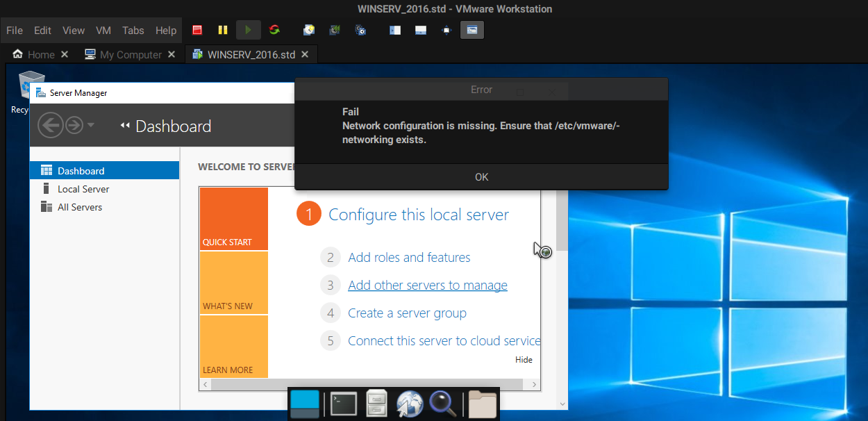Click the Revert to Snapshot toolbar icon
Screen dimensions: 868x421
tap(335, 30)
